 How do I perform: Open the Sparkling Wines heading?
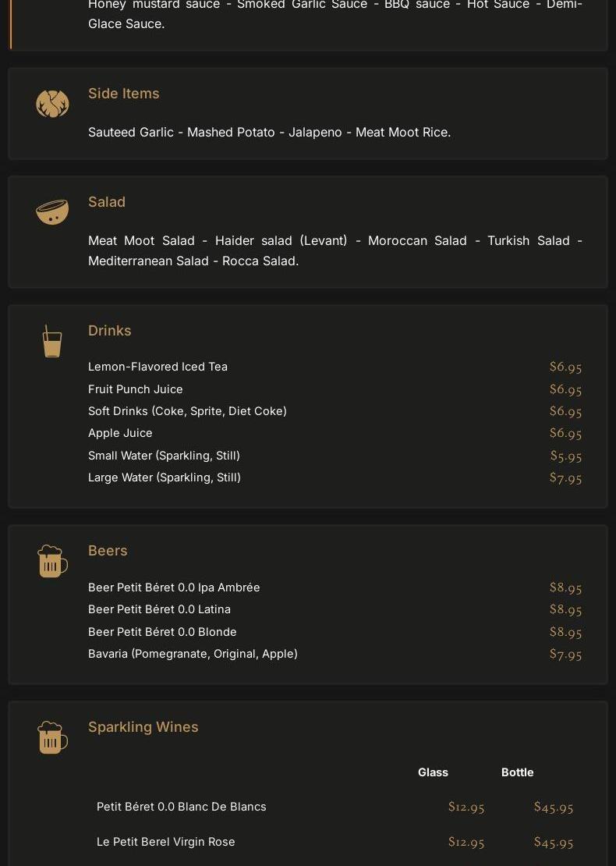[x=143, y=727]
